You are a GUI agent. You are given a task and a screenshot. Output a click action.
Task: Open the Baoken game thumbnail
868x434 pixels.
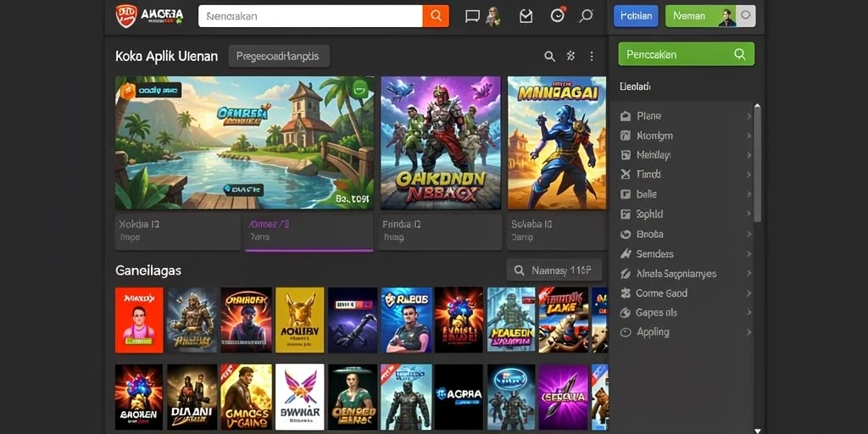coord(139,397)
